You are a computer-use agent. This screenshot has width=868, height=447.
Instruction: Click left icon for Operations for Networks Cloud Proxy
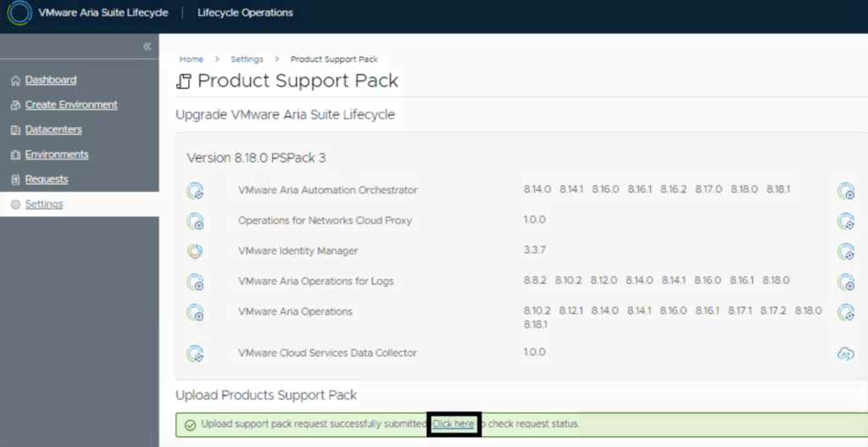[x=195, y=221]
